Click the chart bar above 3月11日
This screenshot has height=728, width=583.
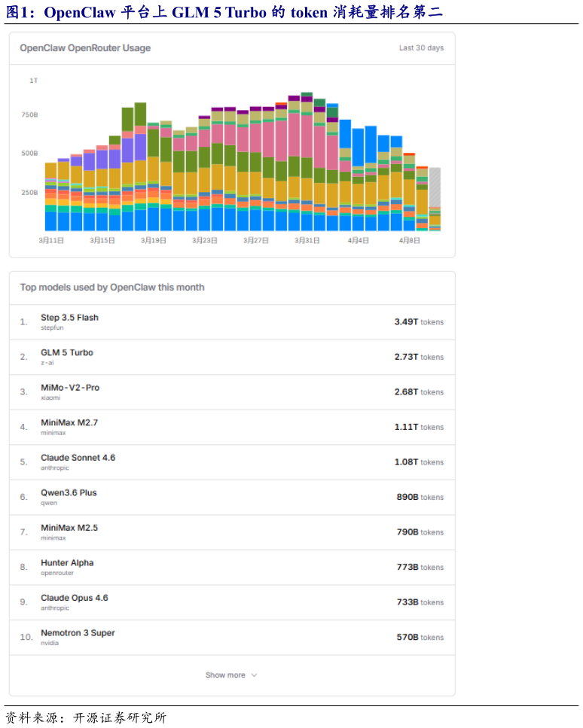tap(50, 196)
